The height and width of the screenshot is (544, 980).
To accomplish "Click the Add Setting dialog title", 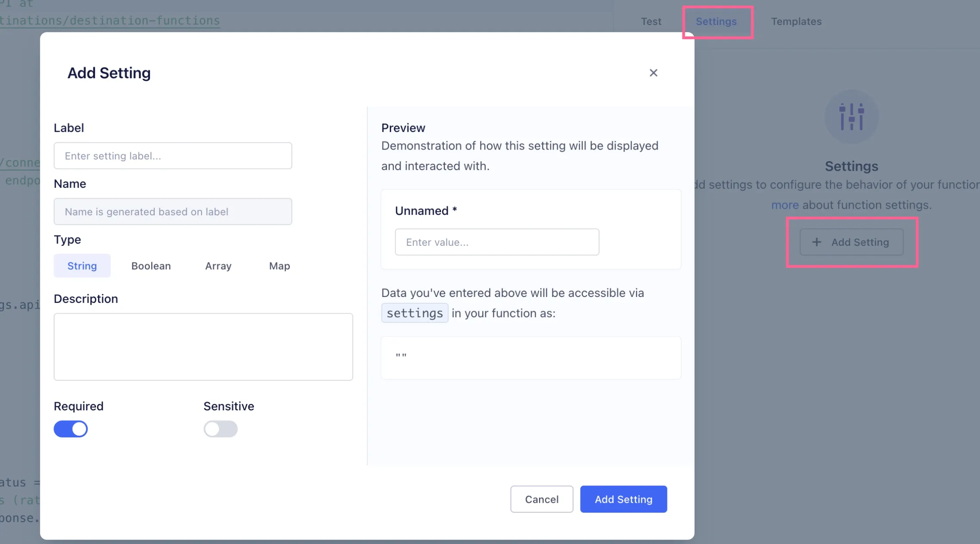I will 109,73.
